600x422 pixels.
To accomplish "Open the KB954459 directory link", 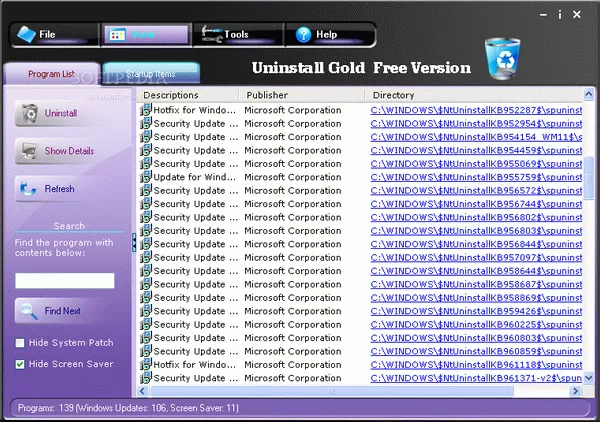I will pos(476,150).
